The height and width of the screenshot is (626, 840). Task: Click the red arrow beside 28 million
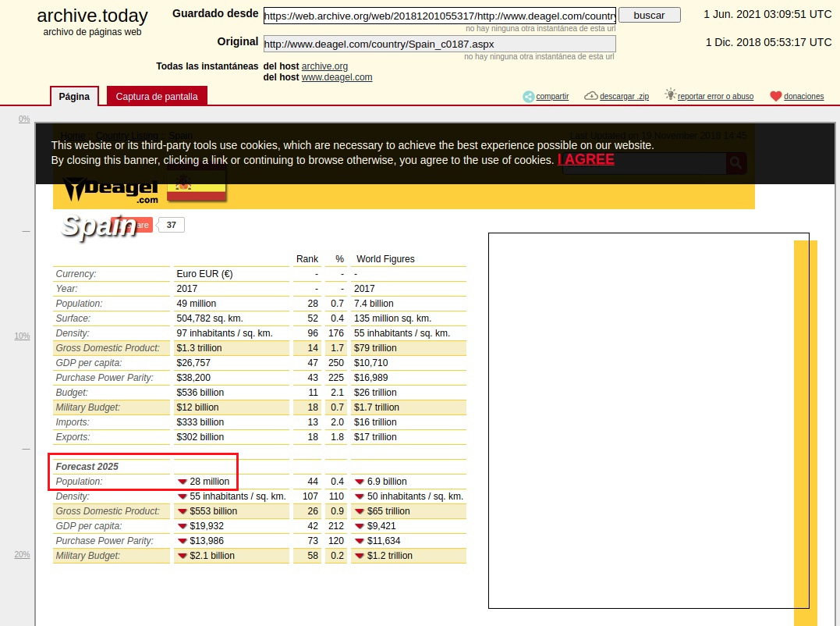click(183, 482)
